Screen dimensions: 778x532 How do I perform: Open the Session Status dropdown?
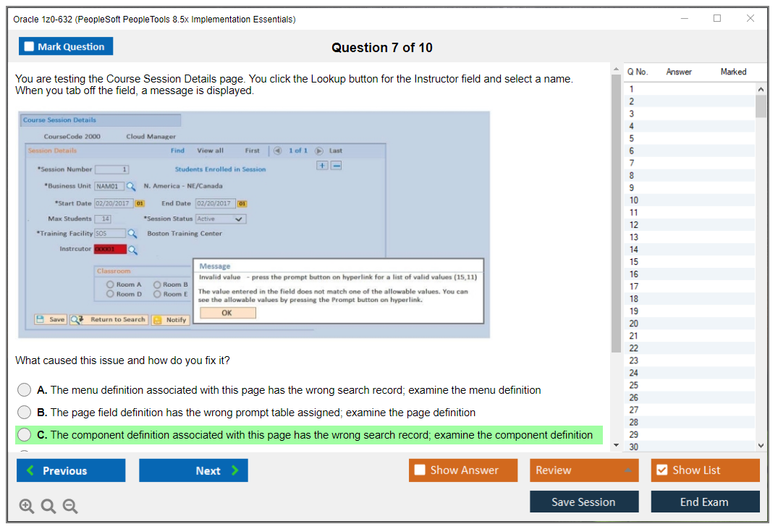point(239,218)
